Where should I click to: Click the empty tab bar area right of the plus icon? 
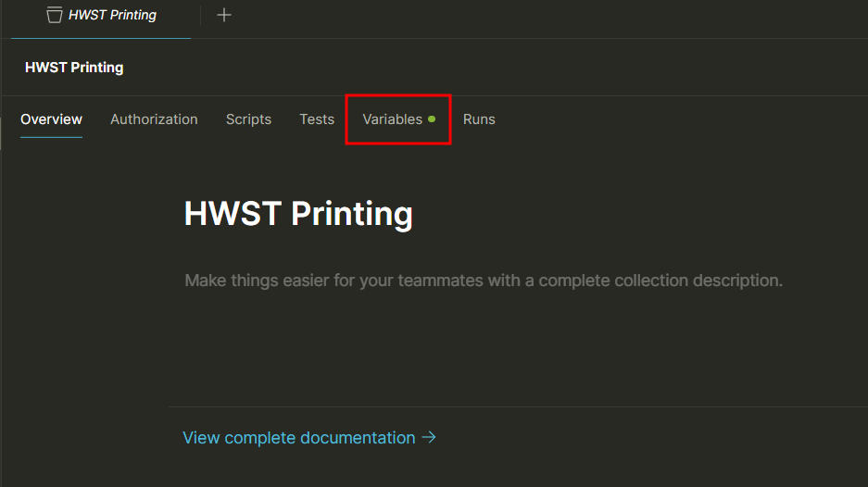pos(556,15)
